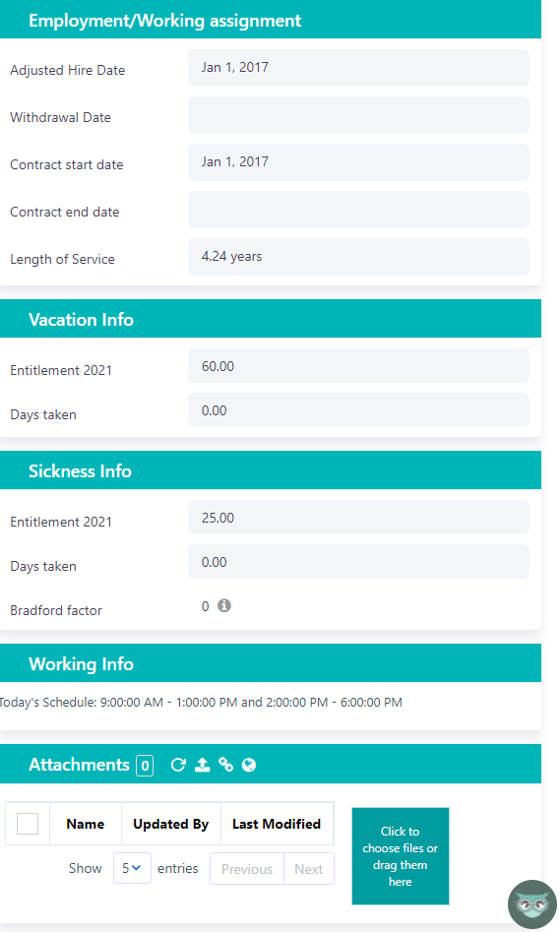Go to Previous attachments page
This screenshot has width=560, height=932.
point(247,869)
